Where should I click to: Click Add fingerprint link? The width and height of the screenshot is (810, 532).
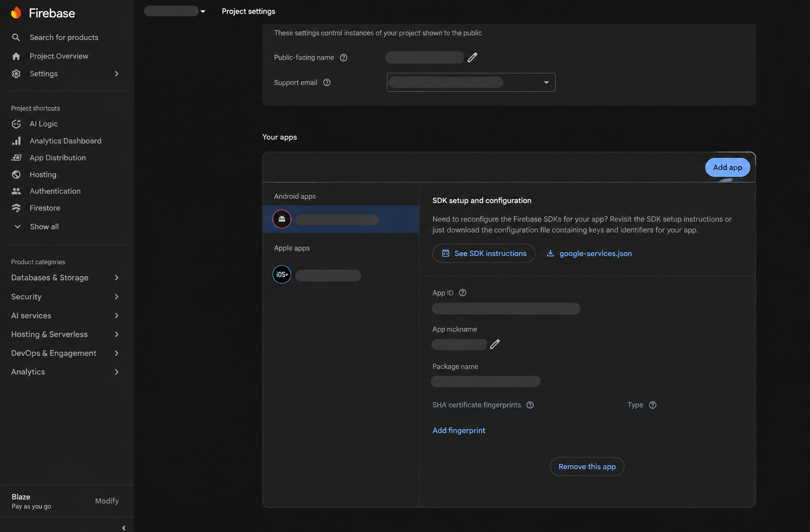[x=459, y=430]
